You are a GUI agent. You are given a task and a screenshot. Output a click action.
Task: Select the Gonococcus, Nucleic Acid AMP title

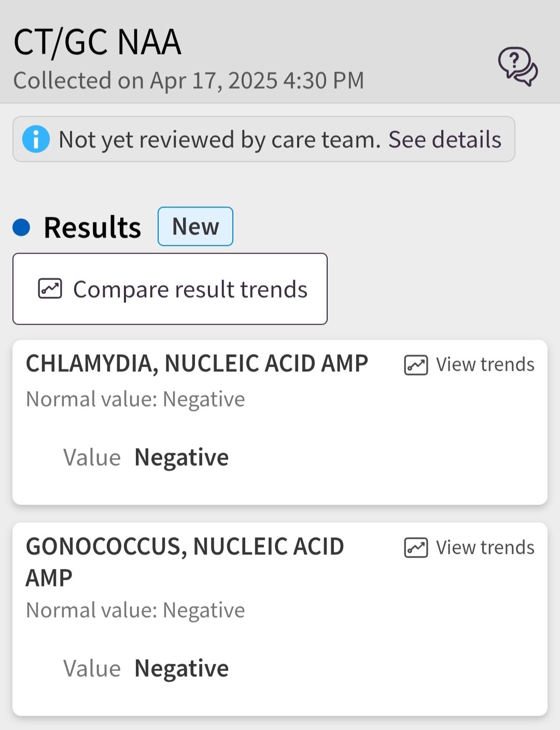(x=185, y=561)
